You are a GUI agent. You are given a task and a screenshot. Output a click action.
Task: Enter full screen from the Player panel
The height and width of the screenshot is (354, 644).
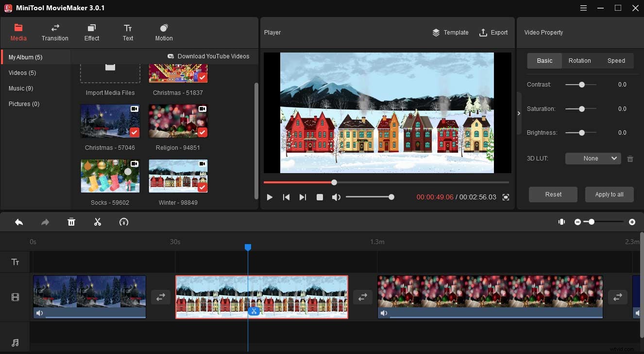click(505, 197)
